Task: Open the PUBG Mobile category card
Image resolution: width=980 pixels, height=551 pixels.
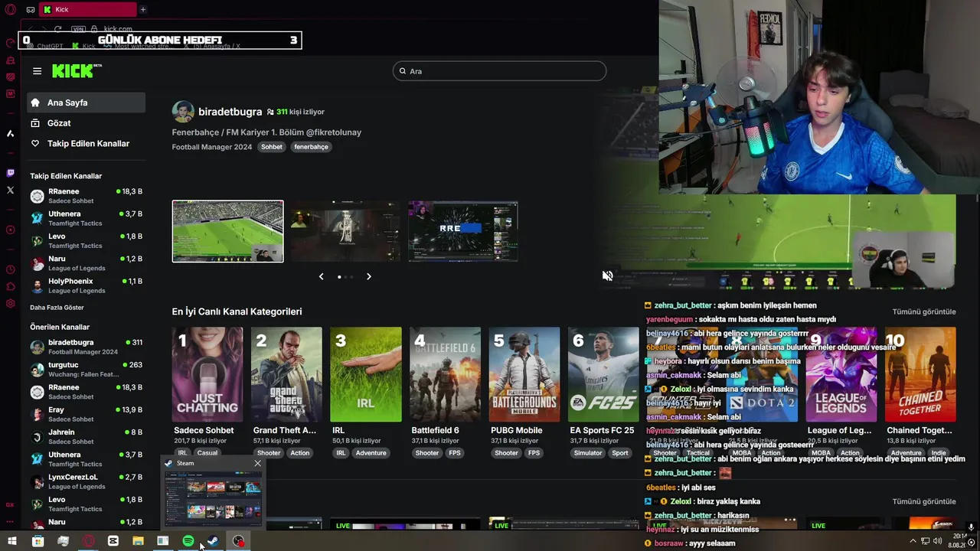Action: [524, 375]
